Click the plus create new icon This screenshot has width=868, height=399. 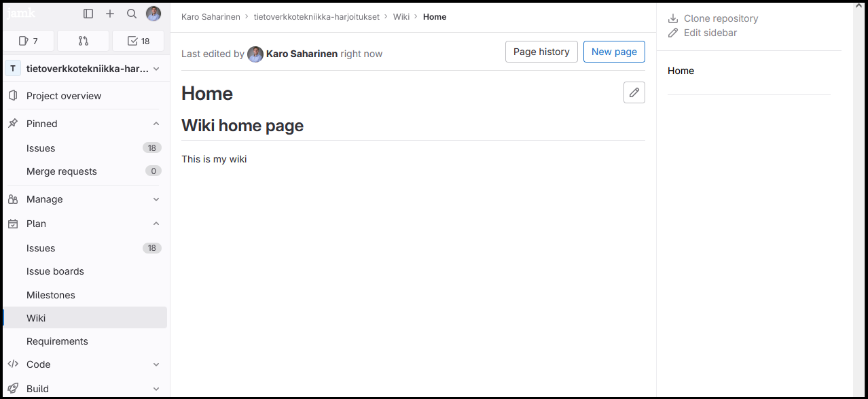pos(110,14)
